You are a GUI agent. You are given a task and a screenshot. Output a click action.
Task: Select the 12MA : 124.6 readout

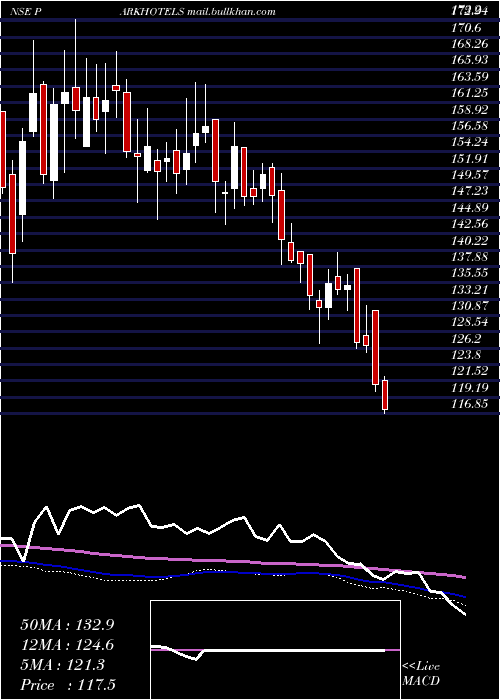click(67, 645)
